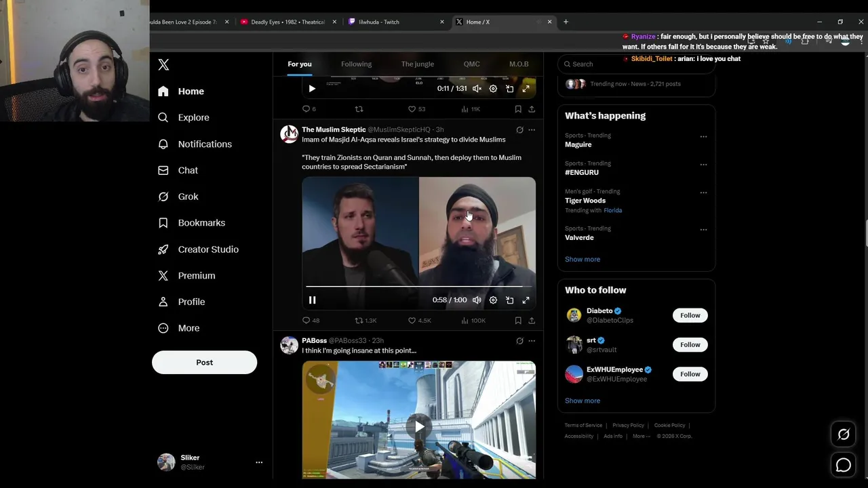Switch to the M.O.B tab

tap(519, 64)
